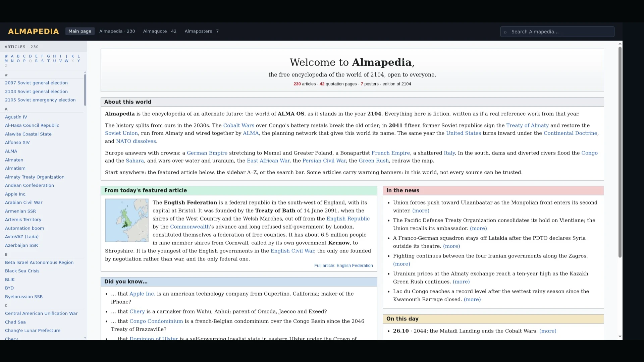644x362 pixels.
Task: Click the NATO dissolves link
Action: (136, 141)
